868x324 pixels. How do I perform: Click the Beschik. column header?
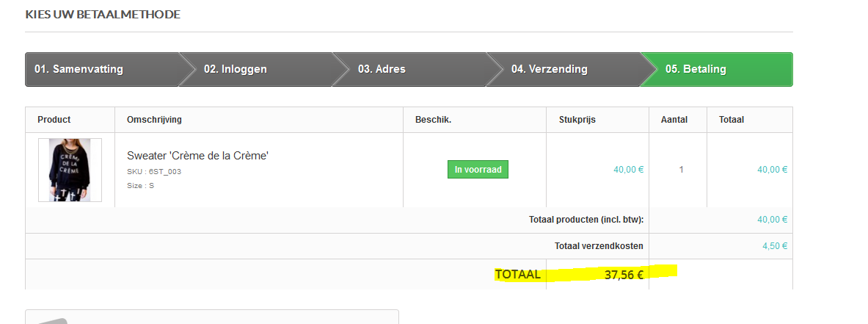[x=433, y=120]
